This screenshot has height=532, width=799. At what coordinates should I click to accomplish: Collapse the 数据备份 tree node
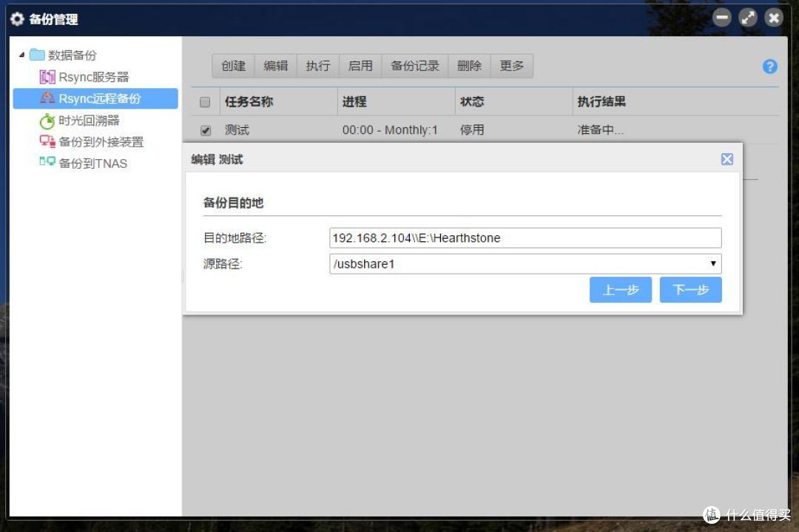coord(21,55)
